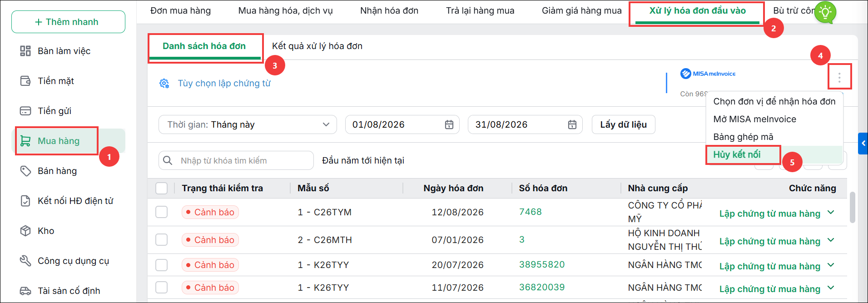Click Lập chứng từ mua hàng for invoice 3
Viewport: 868px width, 303px height.
click(x=769, y=241)
